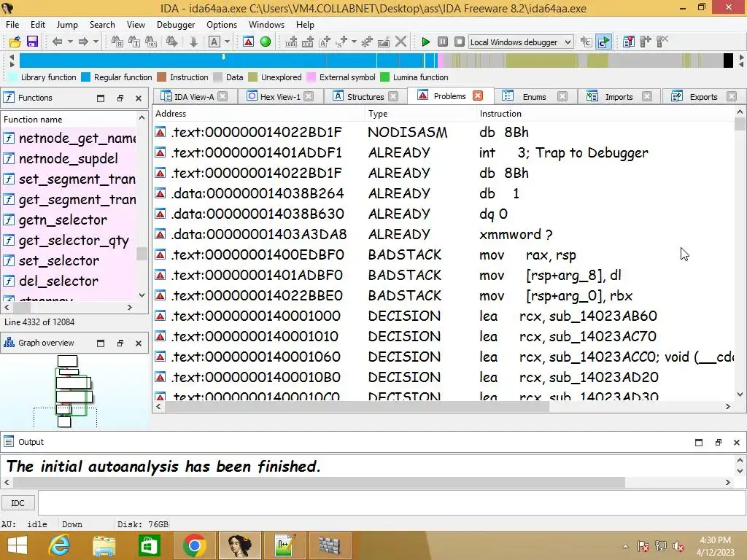Sort by the Type column header
The width and height of the screenshot is (747, 560).
(420, 113)
